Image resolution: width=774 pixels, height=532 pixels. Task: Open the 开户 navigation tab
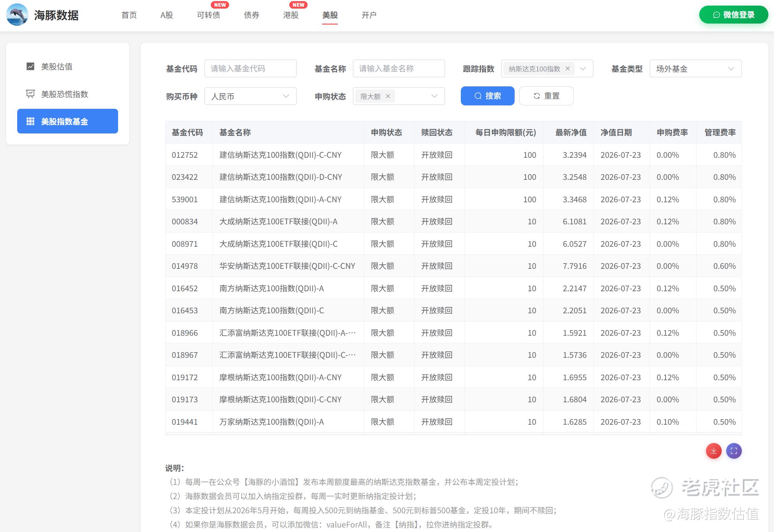[x=369, y=15]
